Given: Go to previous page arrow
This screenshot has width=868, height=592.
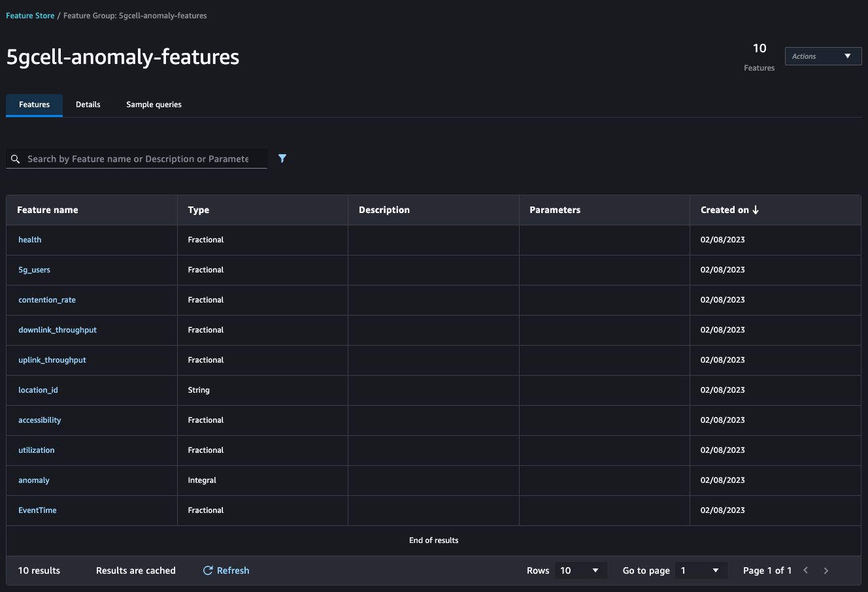Looking at the screenshot, I should pyautogui.click(x=806, y=570).
